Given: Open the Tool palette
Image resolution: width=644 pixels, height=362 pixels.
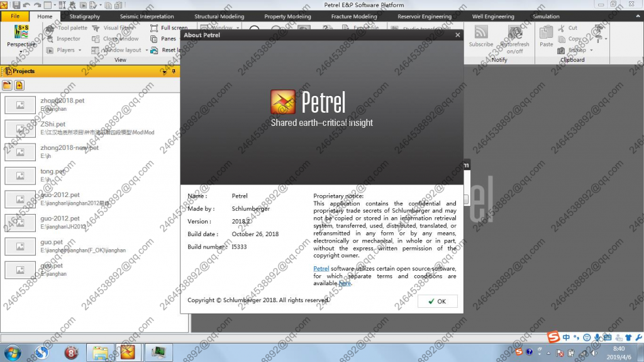Looking at the screenshot, I should [67, 28].
